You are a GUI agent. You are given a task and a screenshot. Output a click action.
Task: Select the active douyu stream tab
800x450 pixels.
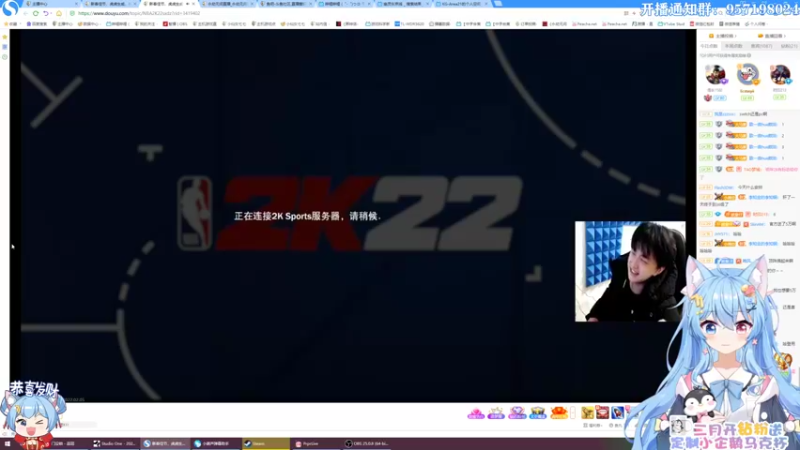click(x=168, y=4)
